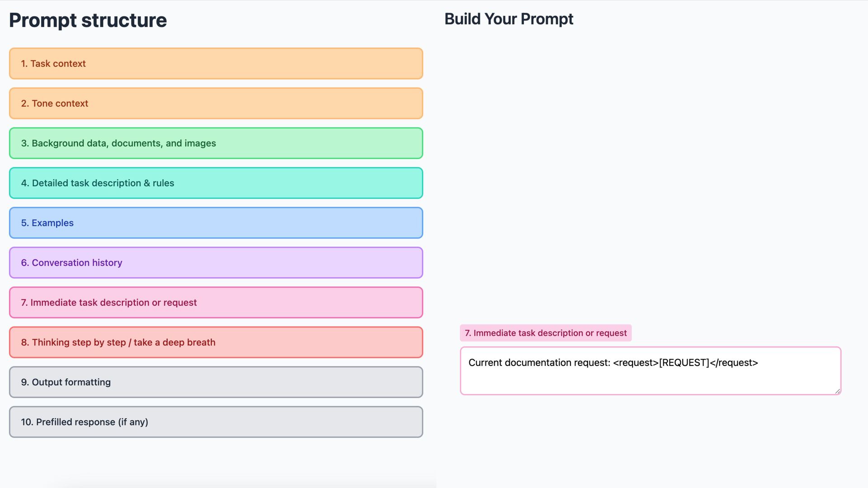Pick '4. Detailed task description & rules'
Image resolution: width=868 pixels, height=488 pixels.
216,183
